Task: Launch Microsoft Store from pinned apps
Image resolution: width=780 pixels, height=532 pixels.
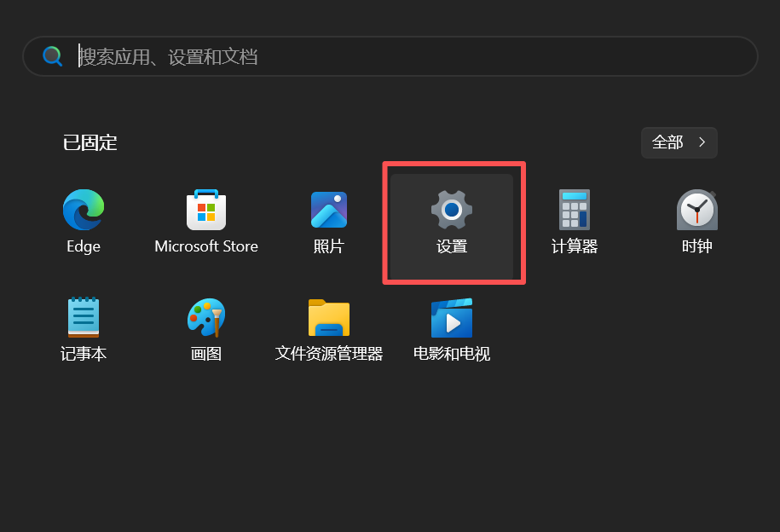Action: [x=206, y=210]
